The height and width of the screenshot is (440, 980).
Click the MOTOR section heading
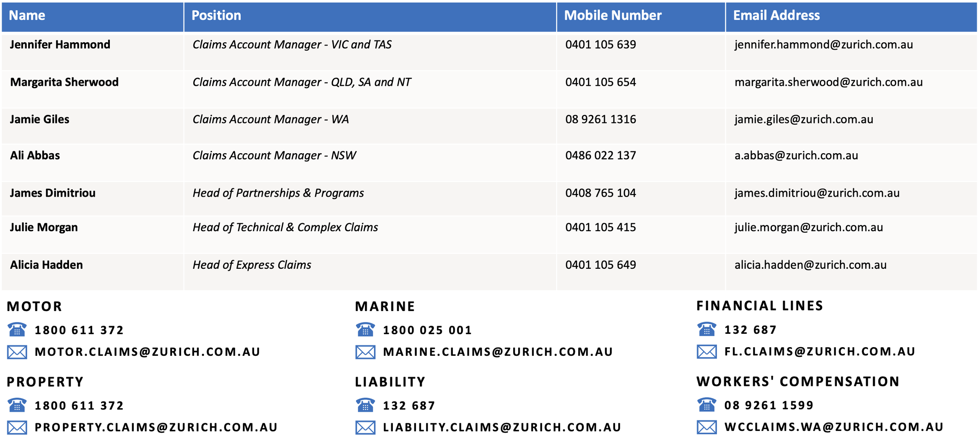coord(34,306)
